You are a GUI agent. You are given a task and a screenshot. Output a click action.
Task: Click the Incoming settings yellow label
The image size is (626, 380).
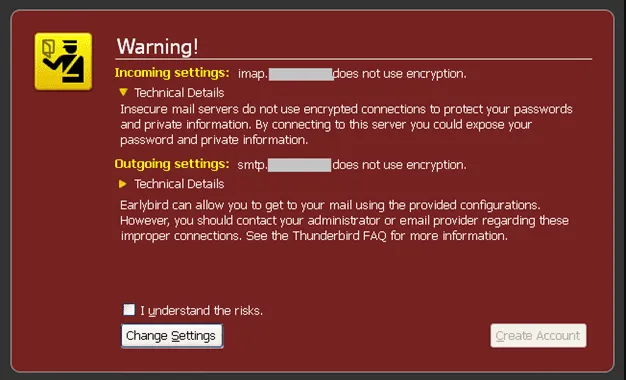click(x=172, y=73)
